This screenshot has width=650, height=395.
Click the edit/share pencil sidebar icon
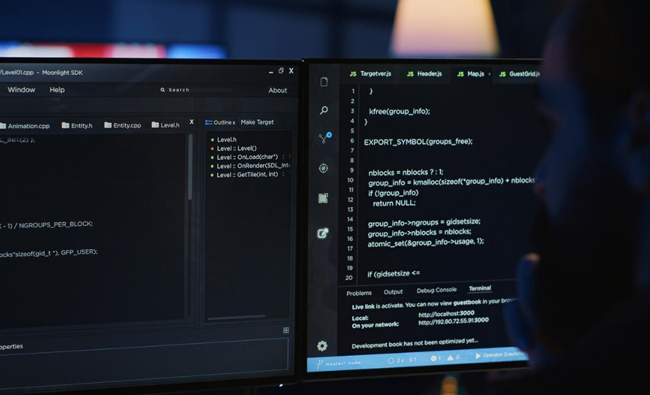[323, 233]
